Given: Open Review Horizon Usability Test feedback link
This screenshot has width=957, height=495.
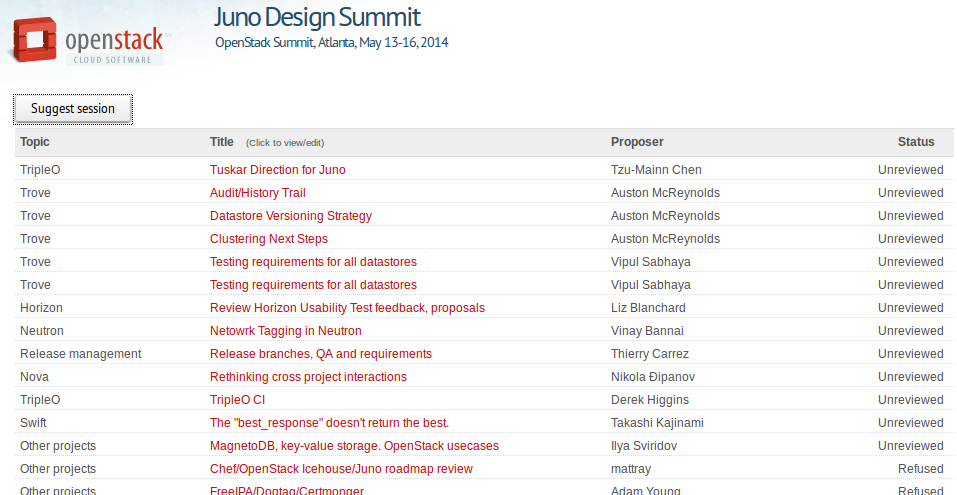Looking at the screenshot, I should [x=347, y=308].
